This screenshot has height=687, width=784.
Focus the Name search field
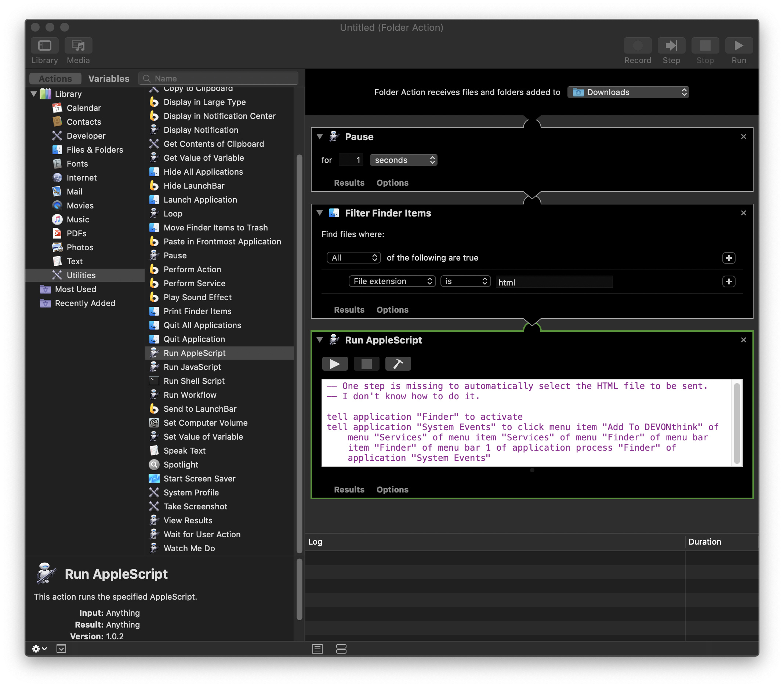pos(218,78)
